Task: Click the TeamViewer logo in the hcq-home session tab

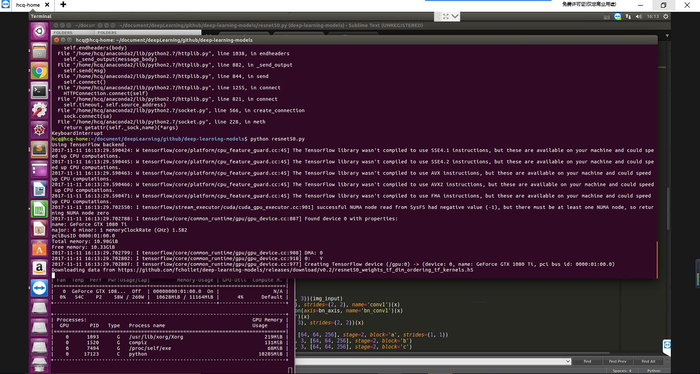Action: pyautogui.click(x=6, y=4)
